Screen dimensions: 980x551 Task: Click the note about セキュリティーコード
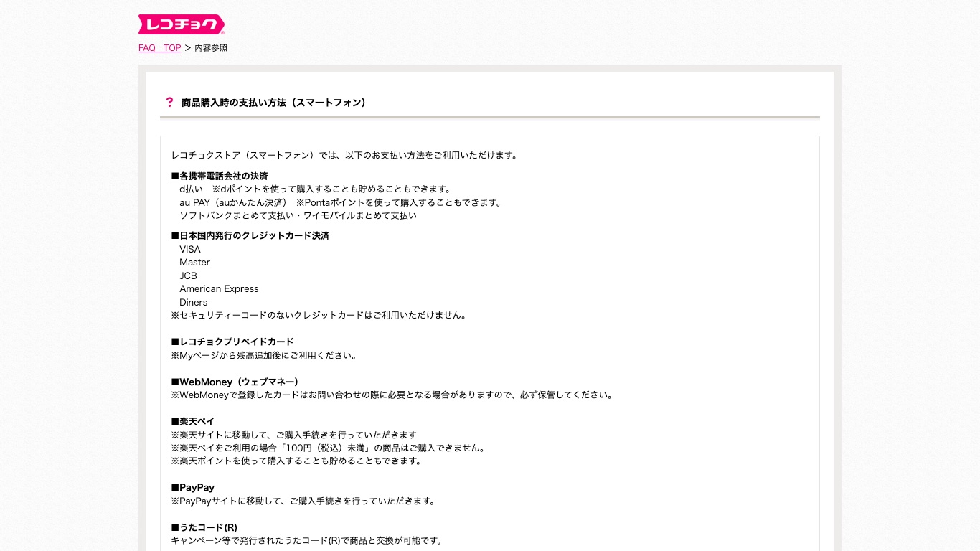click(319, 315)
